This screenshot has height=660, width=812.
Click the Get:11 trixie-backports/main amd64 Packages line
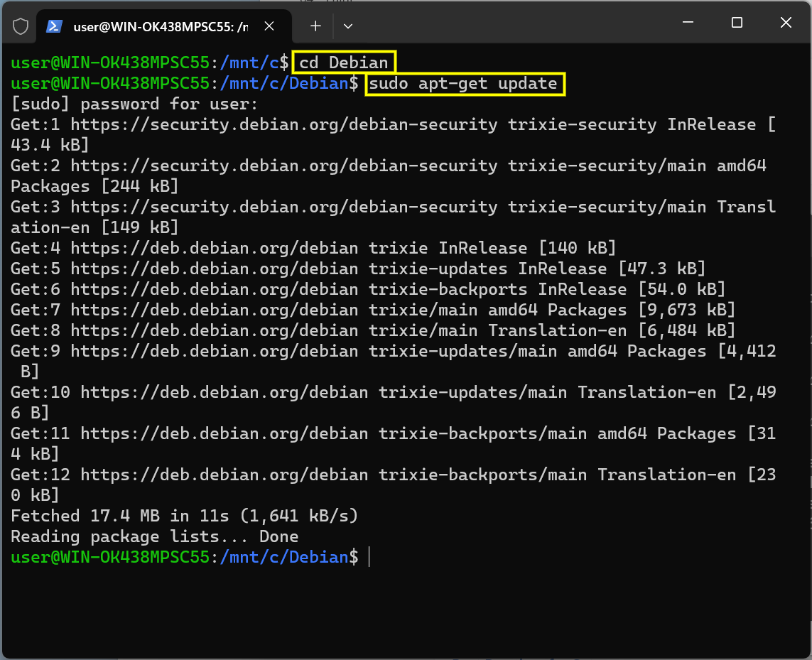(393, 443)
